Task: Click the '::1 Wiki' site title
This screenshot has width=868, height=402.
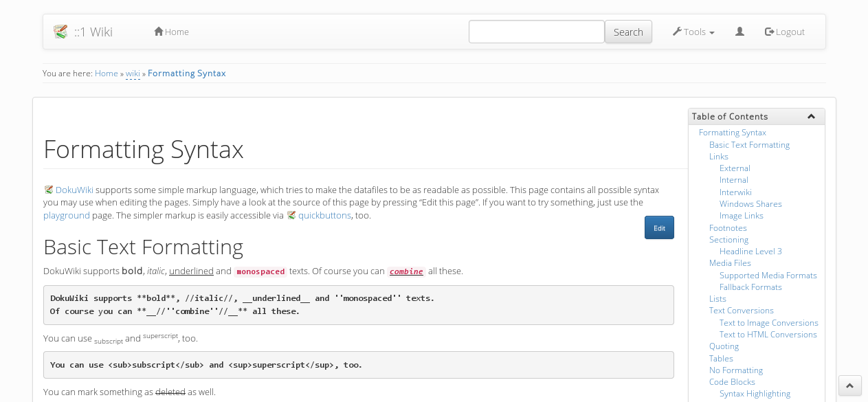Action: coord(93,32)
